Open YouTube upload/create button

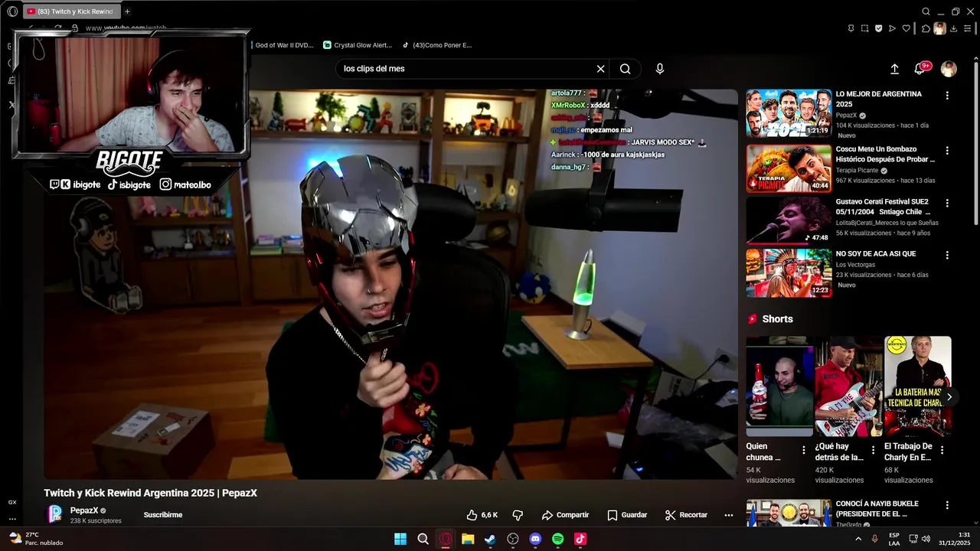click(894, 69)
